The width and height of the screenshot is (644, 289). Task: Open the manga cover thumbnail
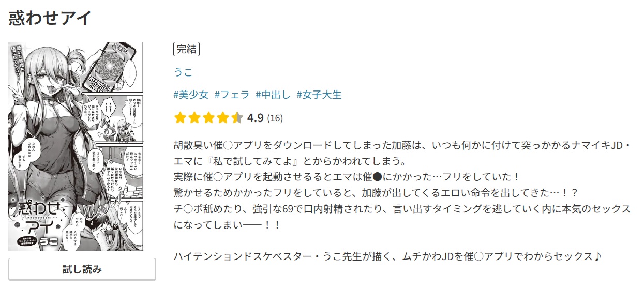coord(83,146)
